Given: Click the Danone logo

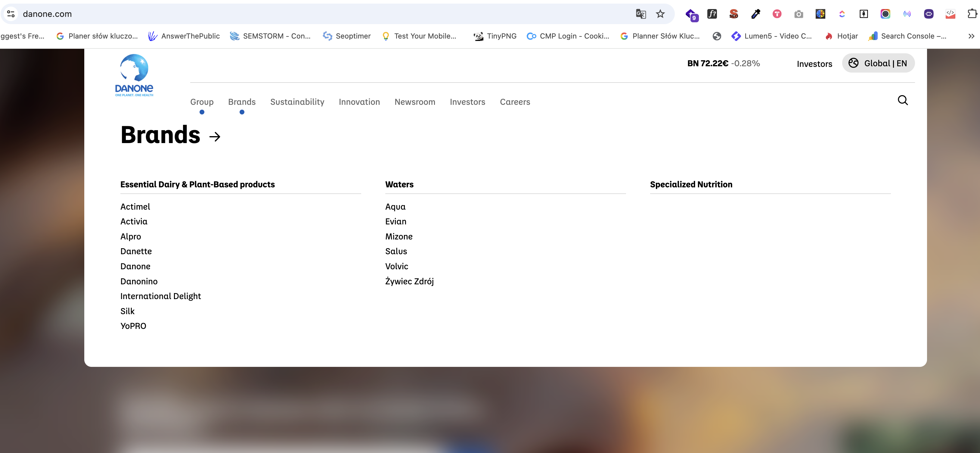Looking at the screenshot, I should [134, 75].
